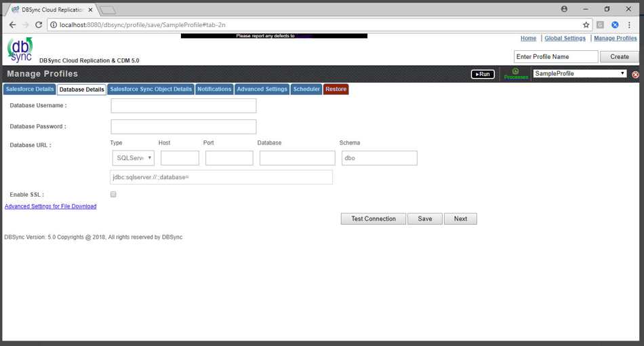Click the Run button

point(483,74)
